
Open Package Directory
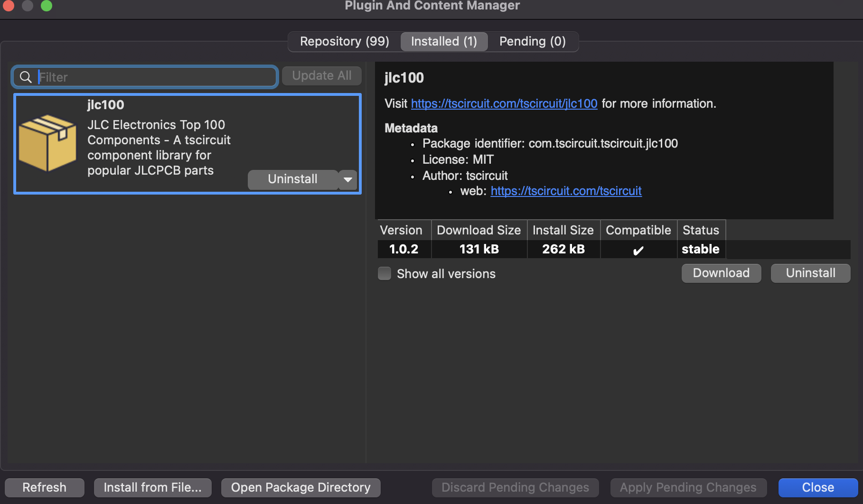point(300,487)
